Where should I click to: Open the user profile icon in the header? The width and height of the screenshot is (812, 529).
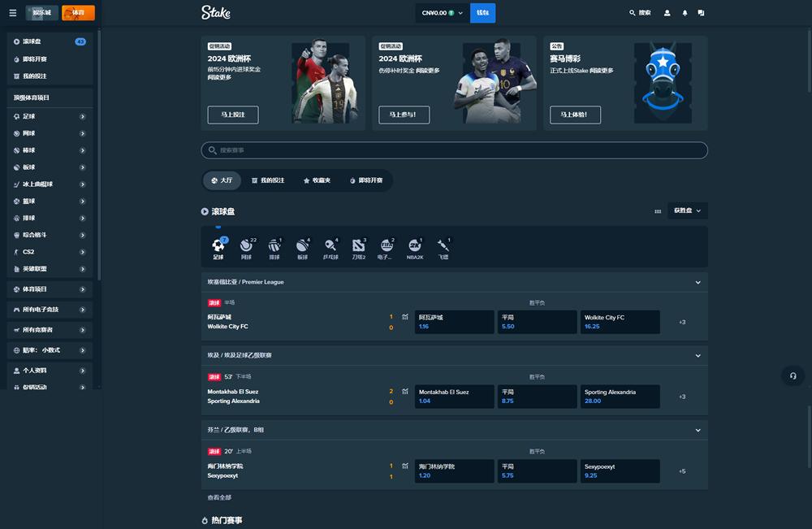click(x=667, y=13)
